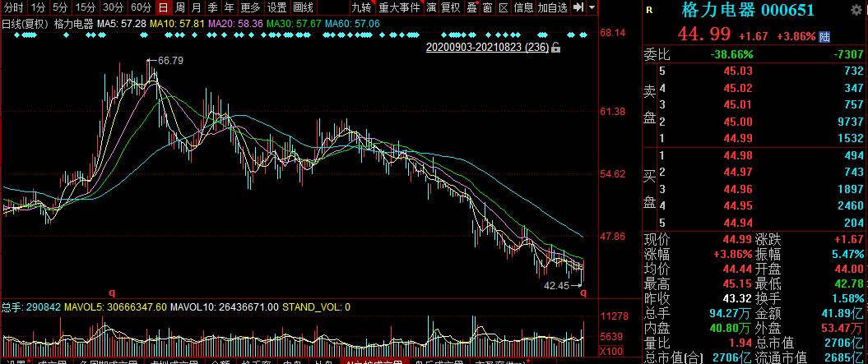Click the 重大事件 major events button
The height and width of the screenshot is (364, 868).
[x=399, y=7]
